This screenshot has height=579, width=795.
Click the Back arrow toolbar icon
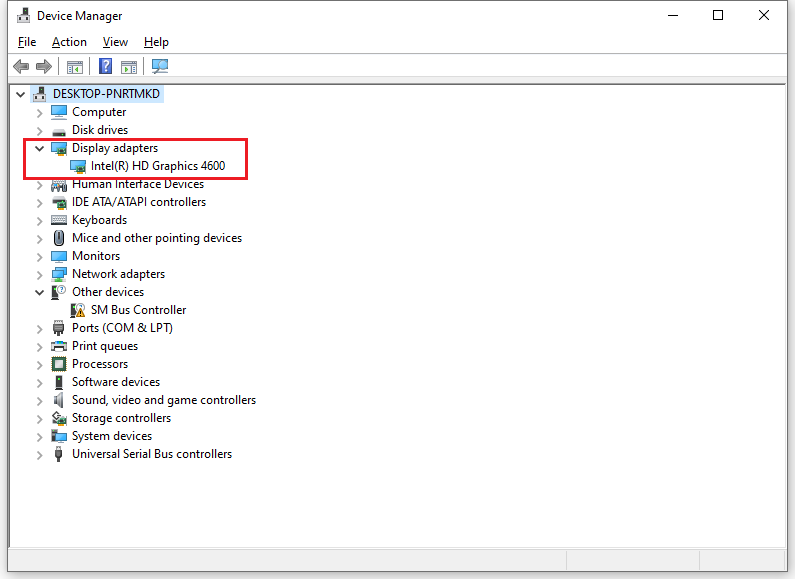coord(21,66)
